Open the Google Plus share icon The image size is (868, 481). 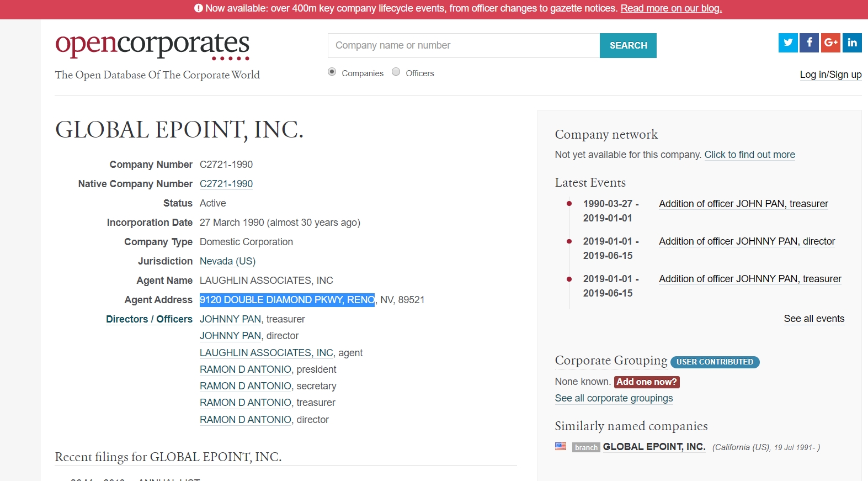(830, 43)
